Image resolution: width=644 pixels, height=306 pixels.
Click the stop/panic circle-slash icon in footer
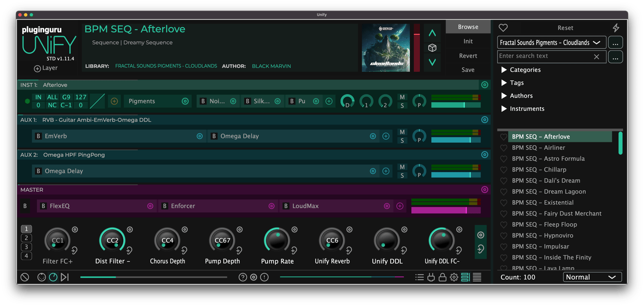[x=25, y=277]
